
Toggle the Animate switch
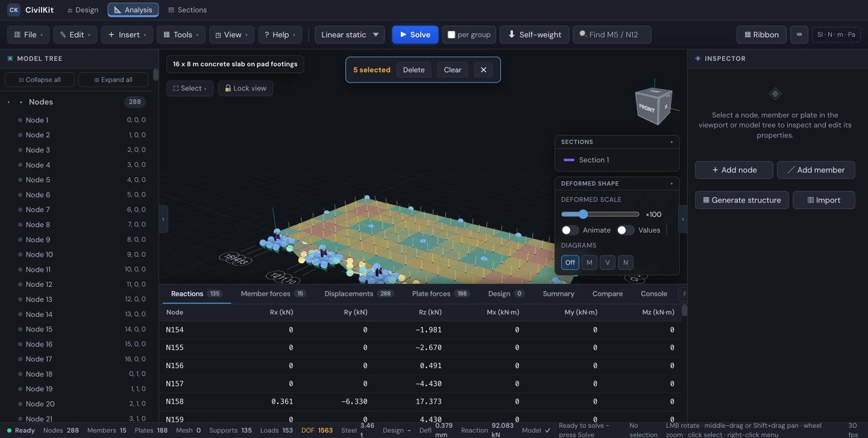[x=570, y=230]
